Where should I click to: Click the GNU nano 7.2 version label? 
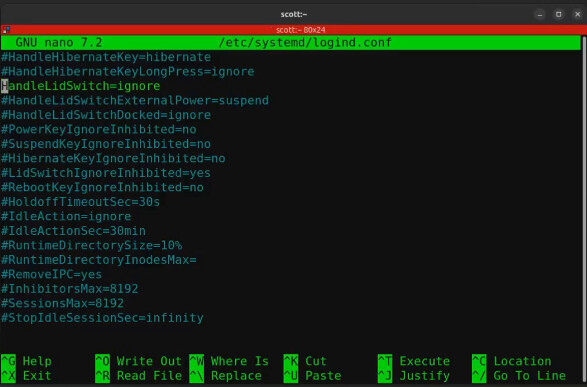59,43
